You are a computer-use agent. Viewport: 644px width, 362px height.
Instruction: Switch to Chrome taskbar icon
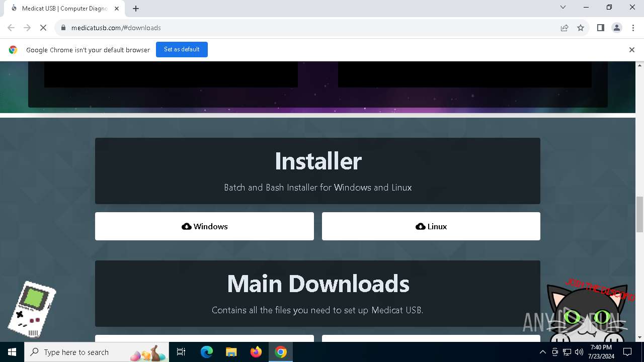(x=281, y=352)
